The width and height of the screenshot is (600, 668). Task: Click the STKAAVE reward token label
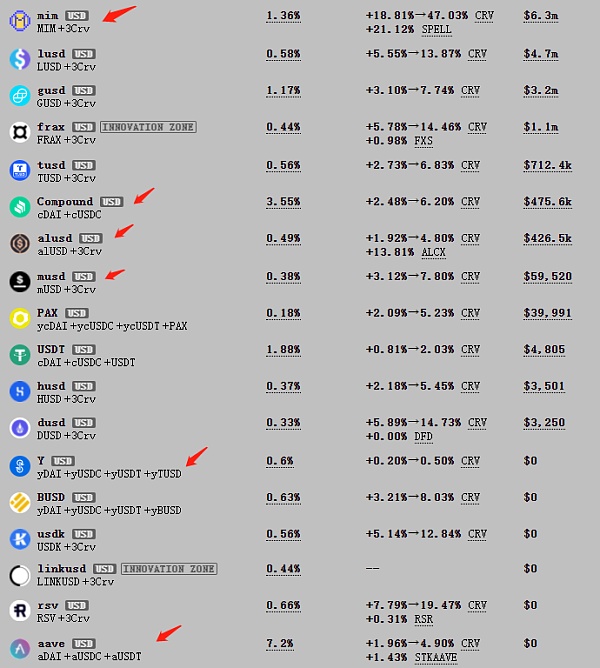(436, 657)
